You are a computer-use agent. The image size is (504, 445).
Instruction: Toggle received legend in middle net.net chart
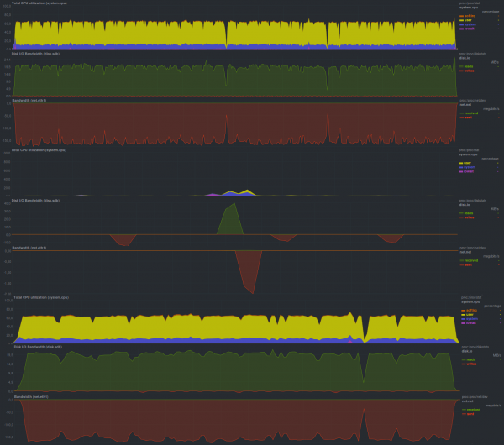[x=470, y=260]
